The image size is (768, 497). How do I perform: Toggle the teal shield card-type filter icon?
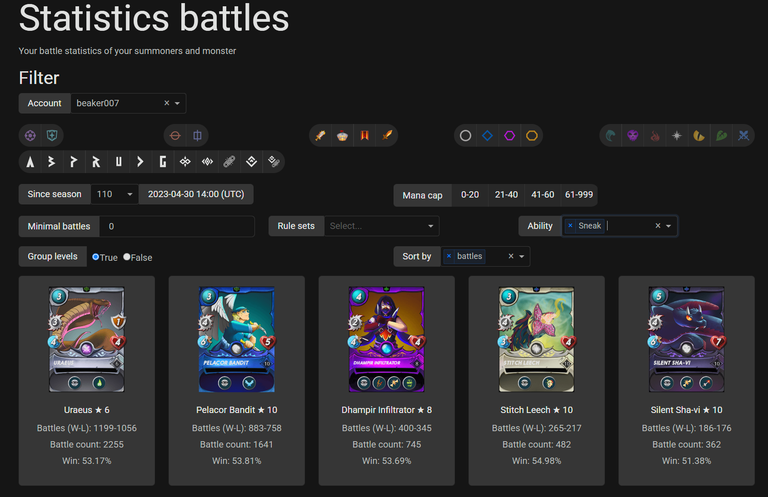pyautogui.click(x=52, y=136)
